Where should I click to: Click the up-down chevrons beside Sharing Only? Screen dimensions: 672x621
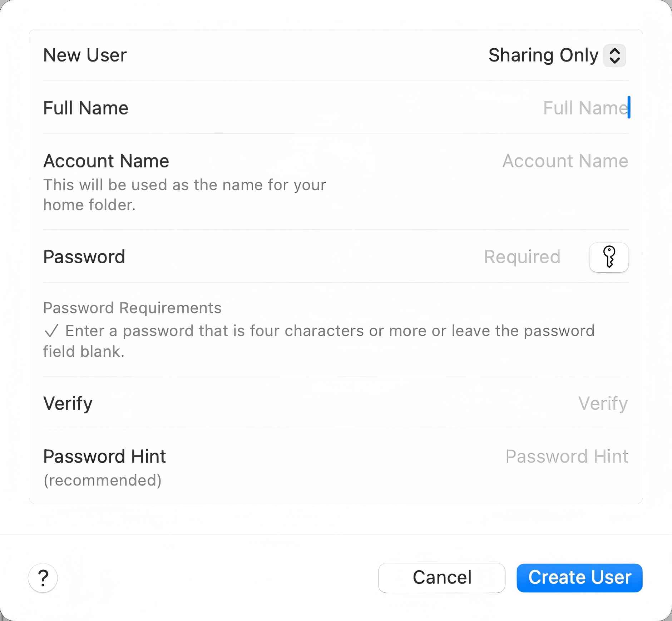614,55
